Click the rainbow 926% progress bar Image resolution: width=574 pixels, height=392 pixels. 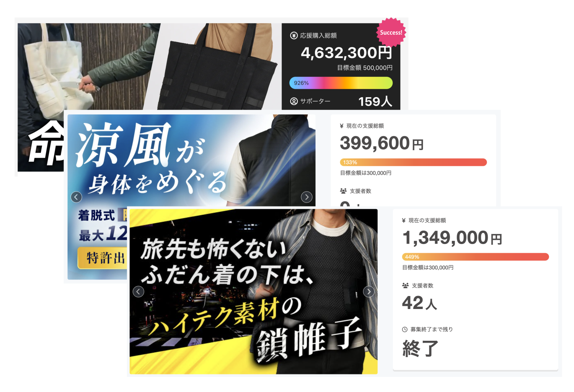pyautogui.click(x=341, y=83)
